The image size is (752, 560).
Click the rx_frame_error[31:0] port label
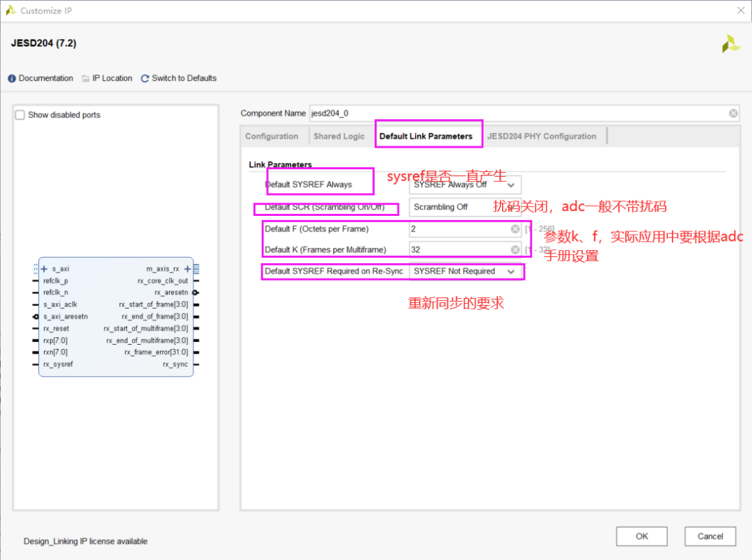coord(157,352)
